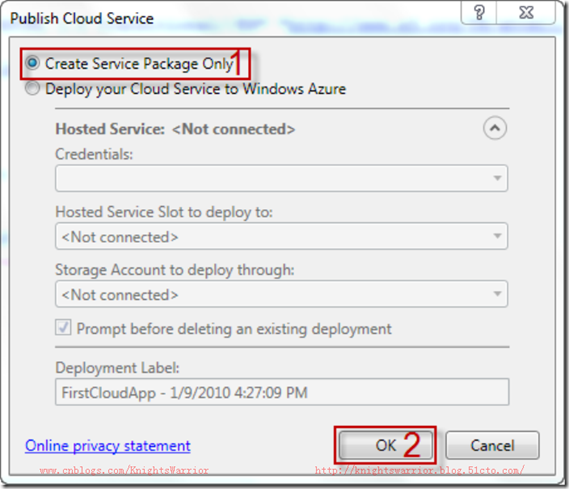569x489 pixels.
Task: Open the Credentials dropdown
Action: point(281,178)
